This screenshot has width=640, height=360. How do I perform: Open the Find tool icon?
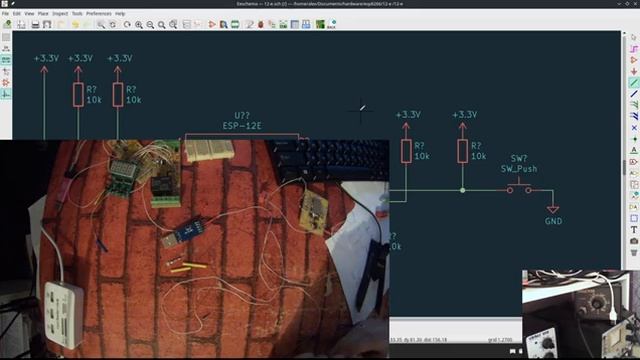coord(100,24)
